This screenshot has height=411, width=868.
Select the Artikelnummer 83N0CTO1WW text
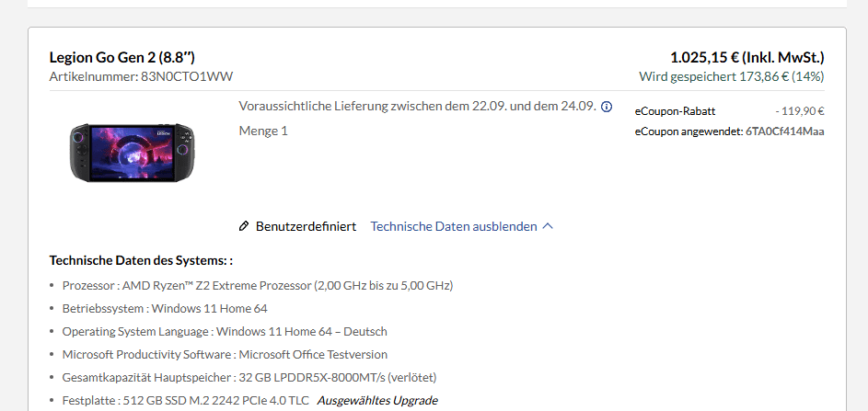[147, 76]
